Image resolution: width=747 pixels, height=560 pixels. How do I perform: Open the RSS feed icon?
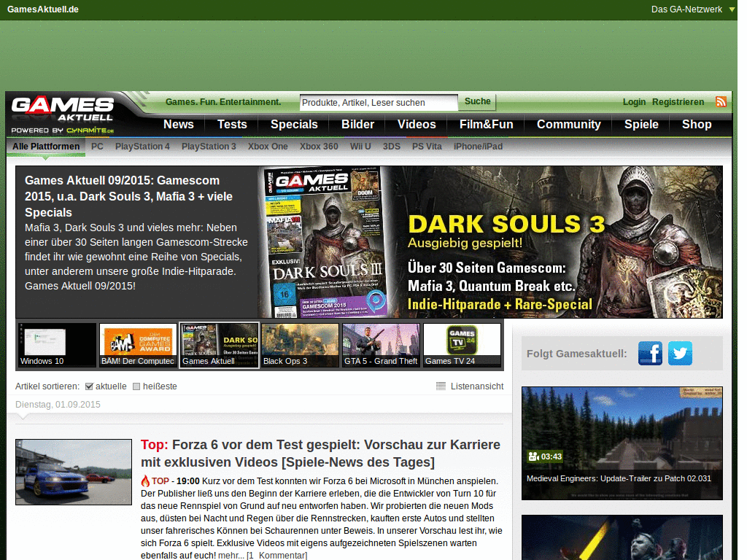(x=721, y=101)
